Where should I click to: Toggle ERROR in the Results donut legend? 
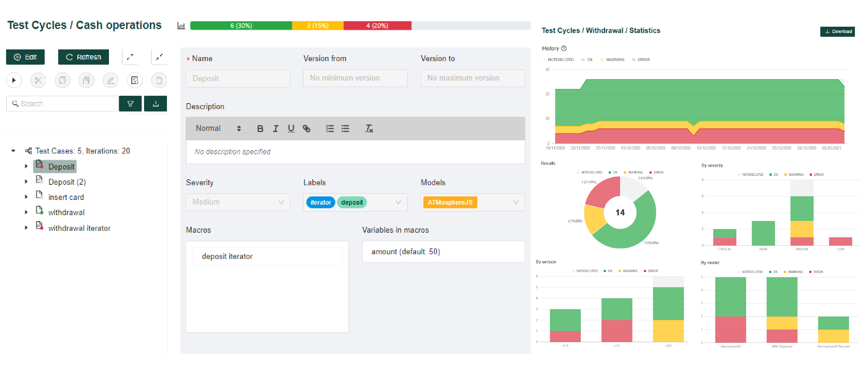pyautogui.click(x=656, y=172)
